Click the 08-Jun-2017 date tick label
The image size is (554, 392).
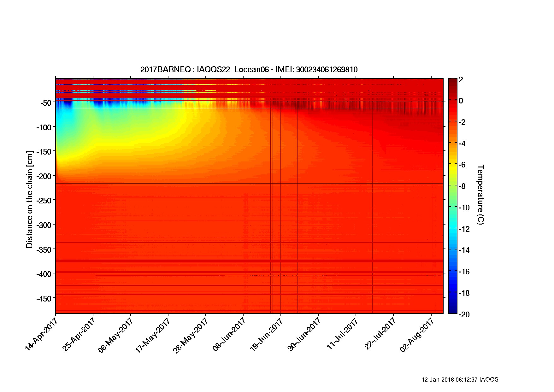(229, 334)
